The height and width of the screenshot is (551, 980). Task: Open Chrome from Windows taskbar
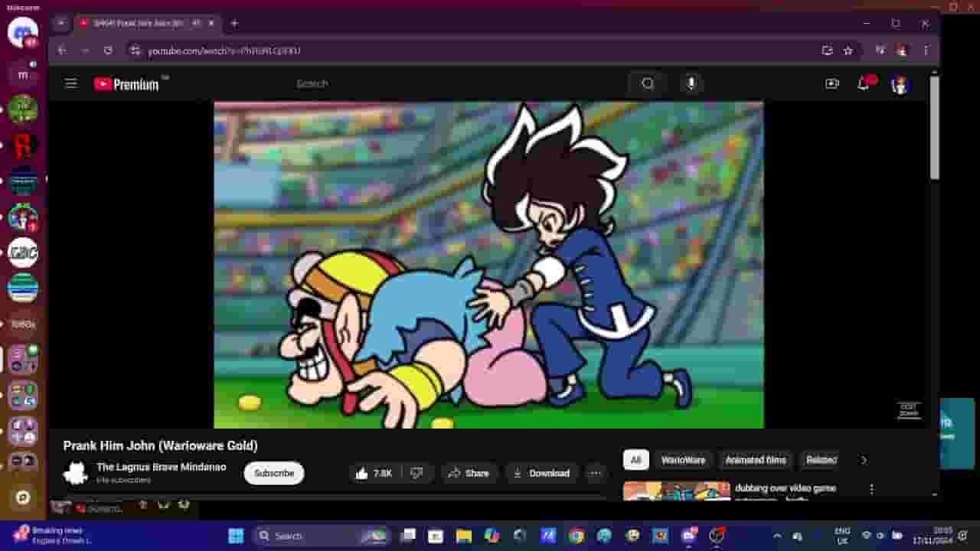[x=577, y=536]
